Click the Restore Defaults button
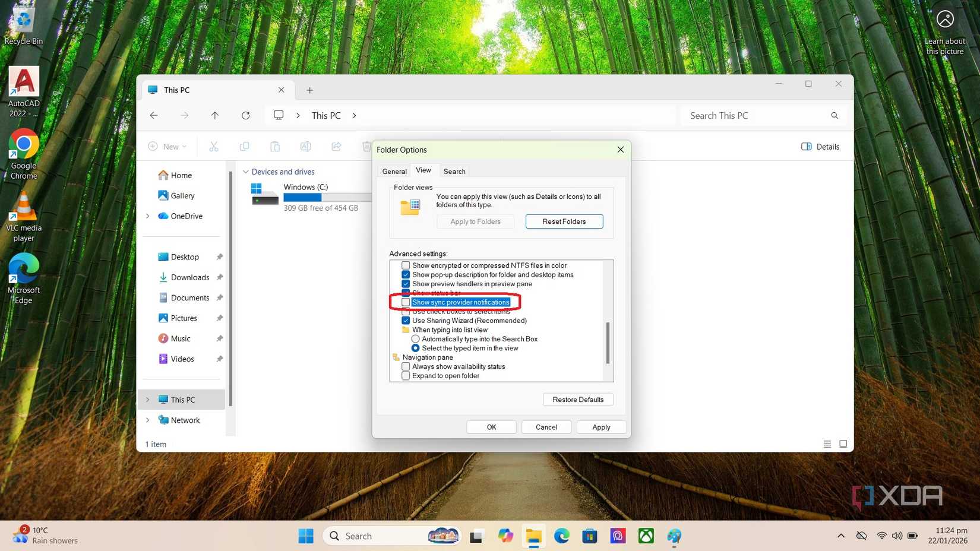The width and height of the screenshot is (980, 551). point(577,399)
